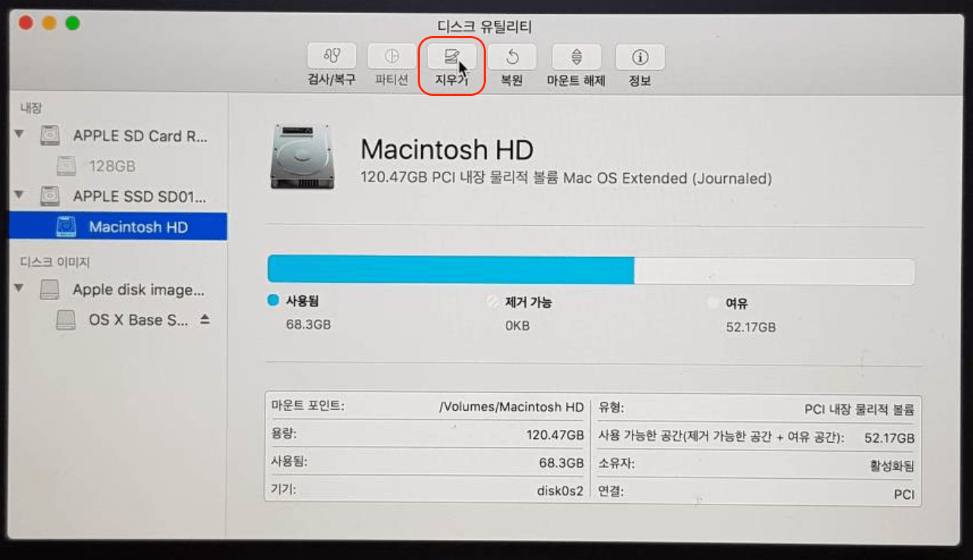Click the blue 사용됨 legend dot
This screenshot has width=973, height=560.
[274, 302]
